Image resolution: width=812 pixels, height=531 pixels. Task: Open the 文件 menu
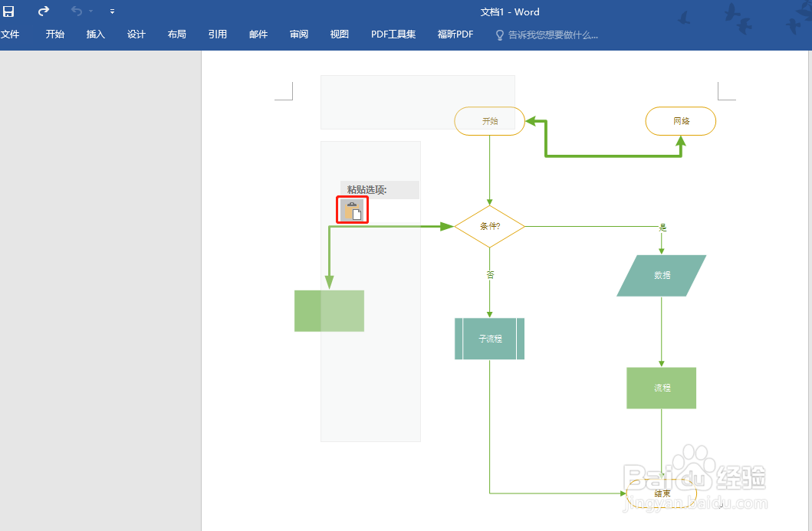pos(10,34)
